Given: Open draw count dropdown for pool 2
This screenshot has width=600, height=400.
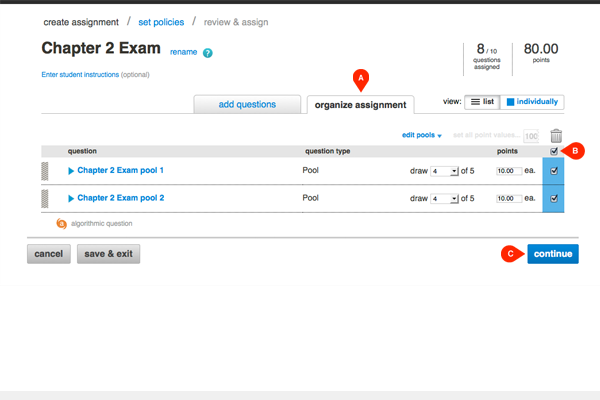Looking at the screenshot, I should [x=443, y=199].
